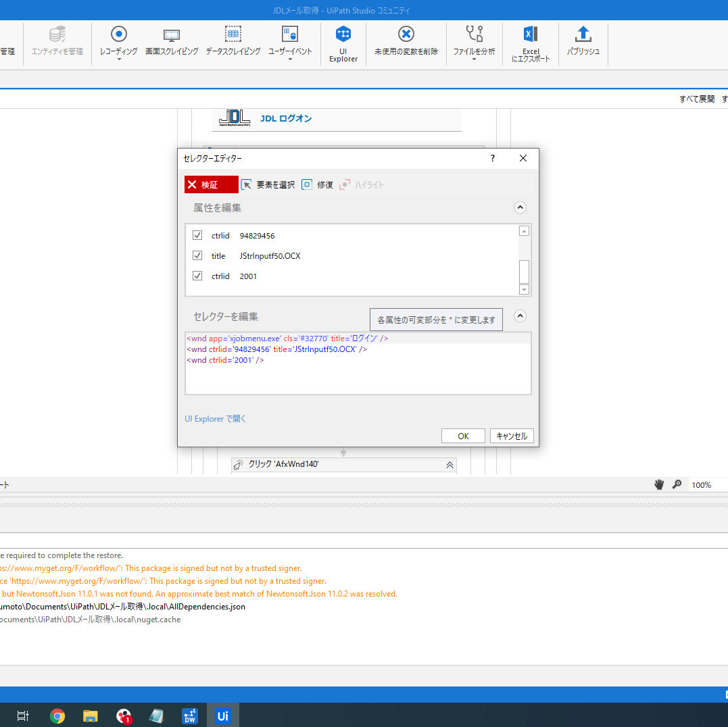This screenshot has height=727, width=728.
Task: Open in UI Explorer link (UI Explorerで開く)
Action: click(x=215, y=418)
